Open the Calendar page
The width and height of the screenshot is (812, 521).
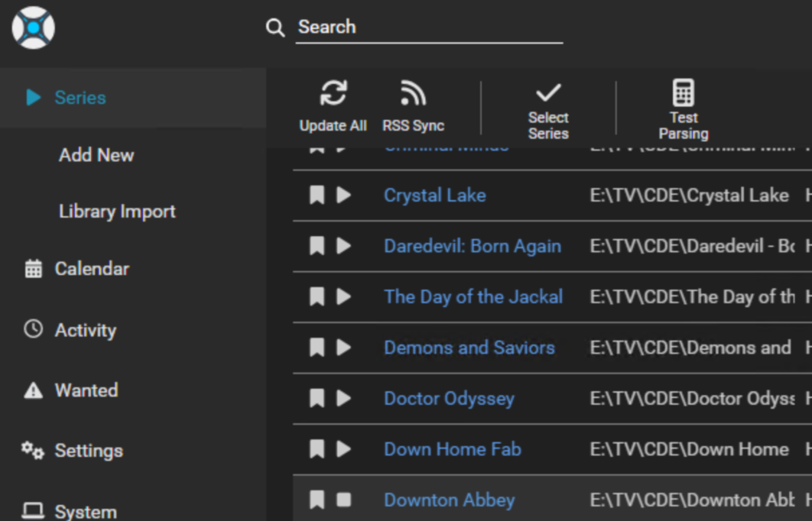(92, 269)
